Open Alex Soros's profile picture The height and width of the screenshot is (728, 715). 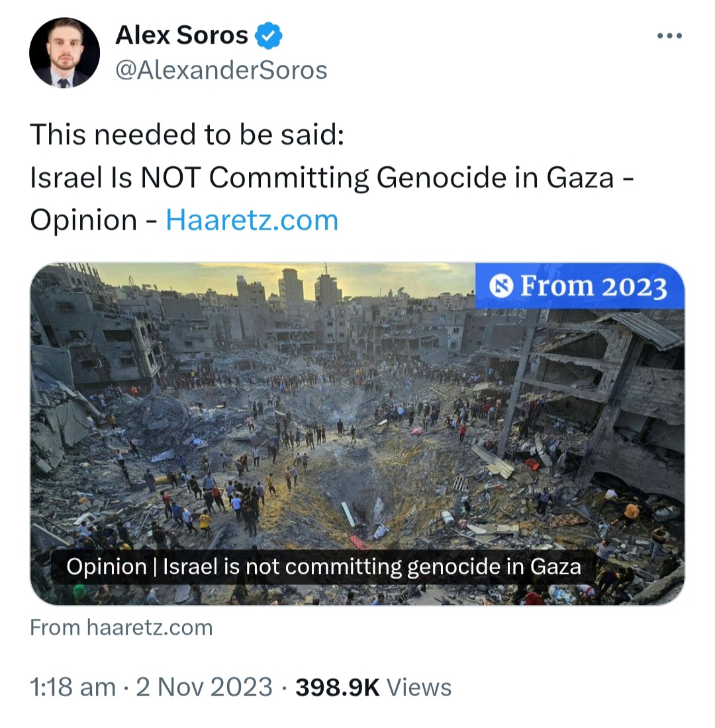[65, 52]
